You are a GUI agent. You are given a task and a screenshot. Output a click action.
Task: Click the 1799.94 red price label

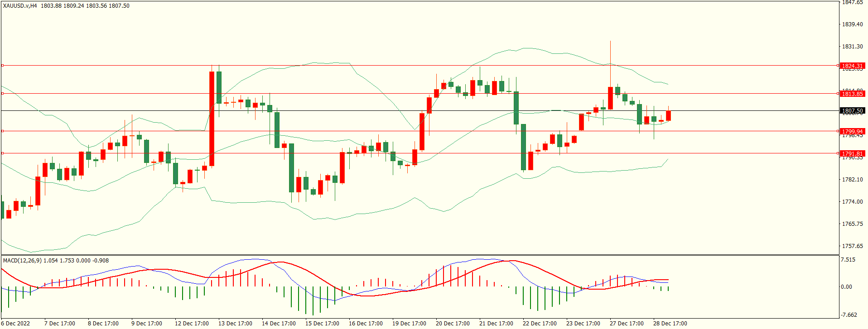pos(852,132)
